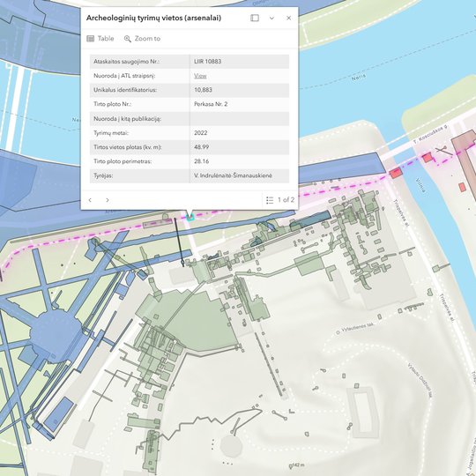Open the 1 of 2 feature list
The width and height of the screenshot is (476, 476).
(x=280, y=200)
